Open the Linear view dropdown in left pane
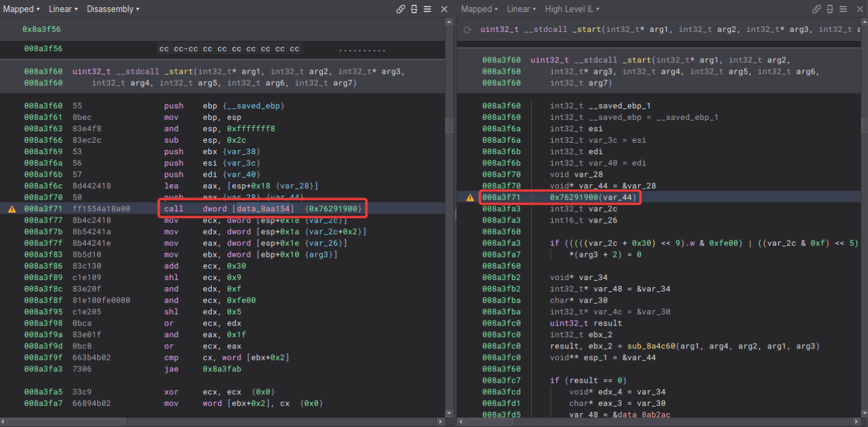The height and width of the screenshot is (427, 868). point(63,9)
